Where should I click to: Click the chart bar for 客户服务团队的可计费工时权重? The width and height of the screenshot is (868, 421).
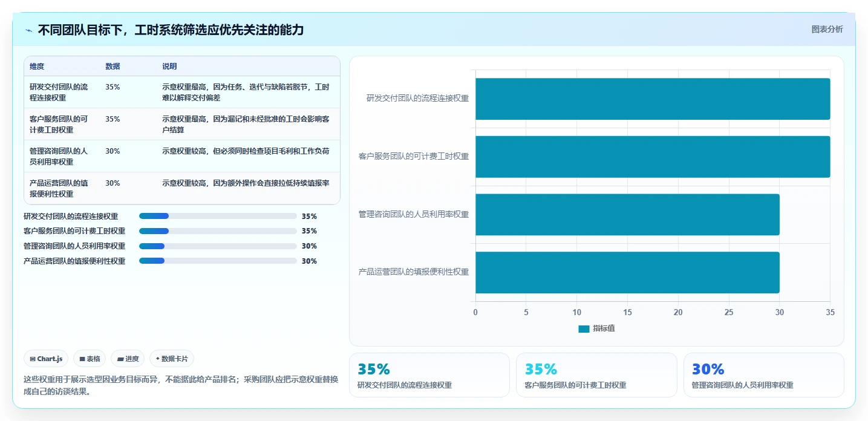(653, 157)
